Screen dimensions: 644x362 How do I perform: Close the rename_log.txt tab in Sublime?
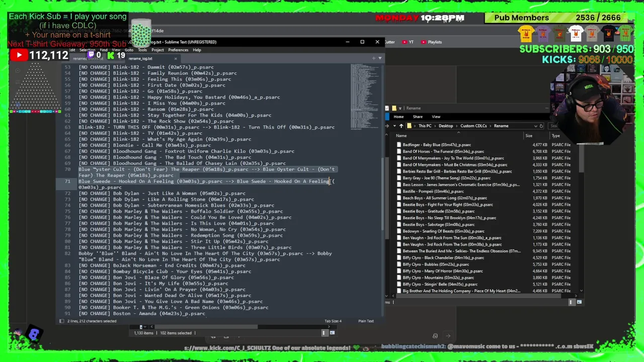(176, 58)
